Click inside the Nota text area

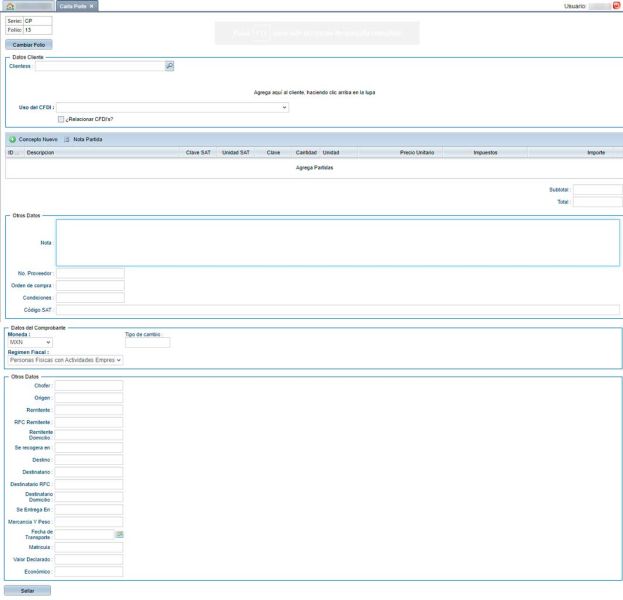coord(337,242)
